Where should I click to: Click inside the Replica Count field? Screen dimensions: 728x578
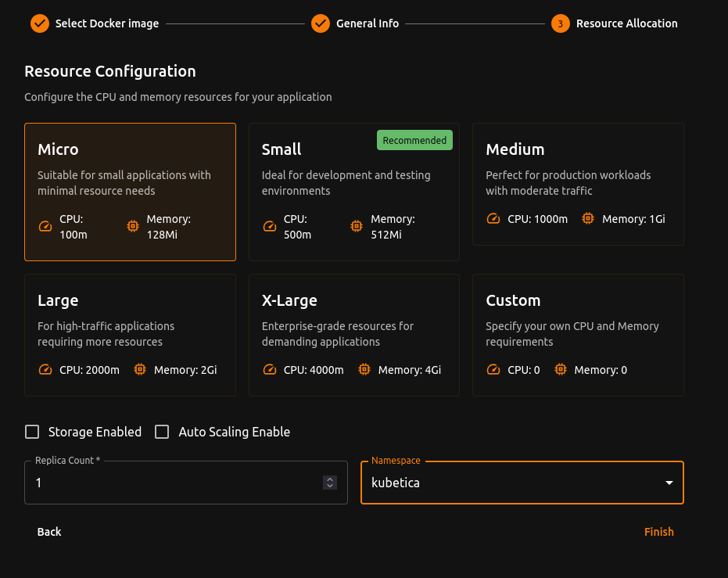point(186,483)
